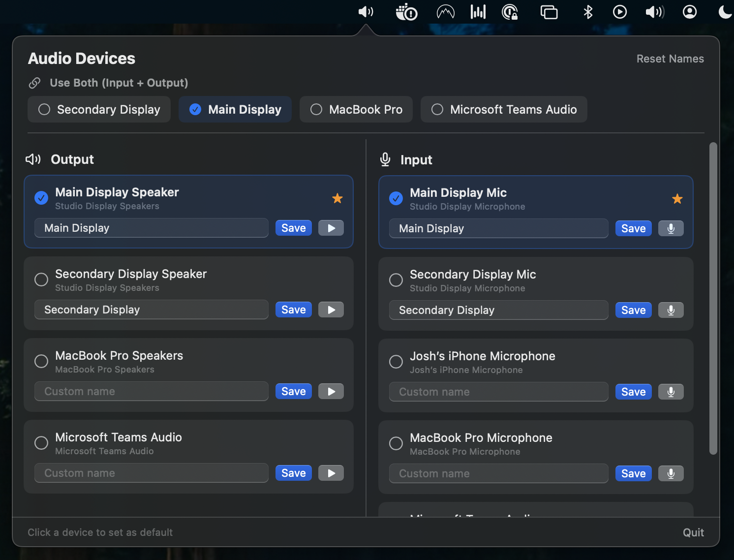Choose Josh's iPhone Microphone as input
Image resolution: width=734 pixels, height=560 pixels.
click(396, 362)
